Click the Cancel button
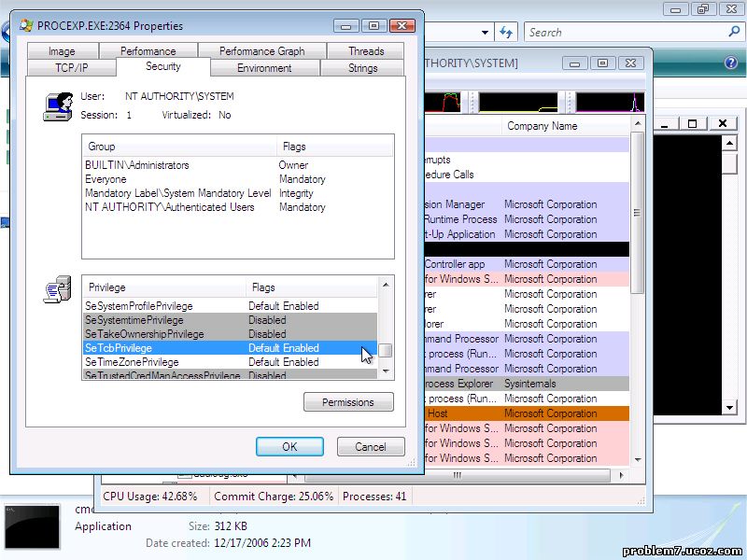Viewport: 747px width, 560px height. click(x=370, y=447)
